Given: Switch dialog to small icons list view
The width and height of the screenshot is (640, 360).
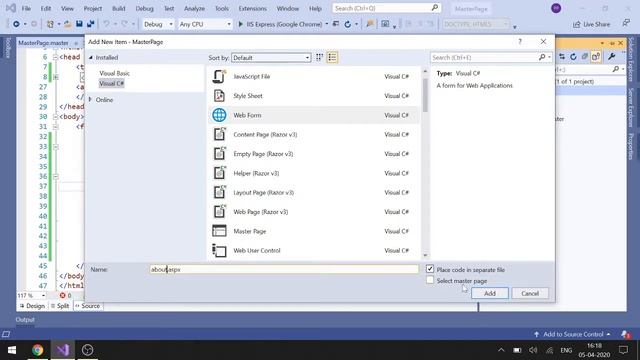Looking at the screenshot, I should (x=332, y=58).
